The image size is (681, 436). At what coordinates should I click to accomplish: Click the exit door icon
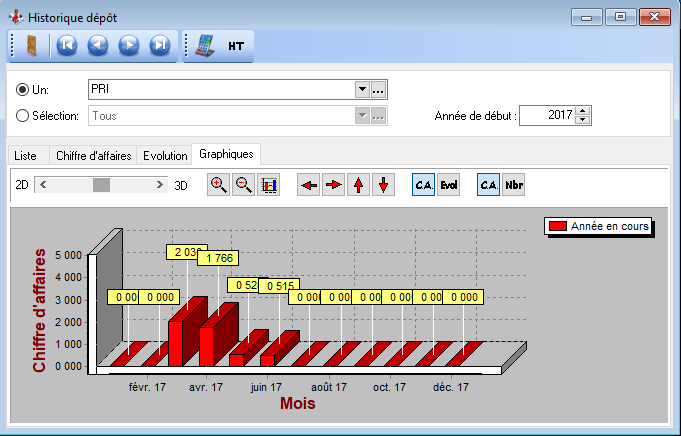click(31, 45)
